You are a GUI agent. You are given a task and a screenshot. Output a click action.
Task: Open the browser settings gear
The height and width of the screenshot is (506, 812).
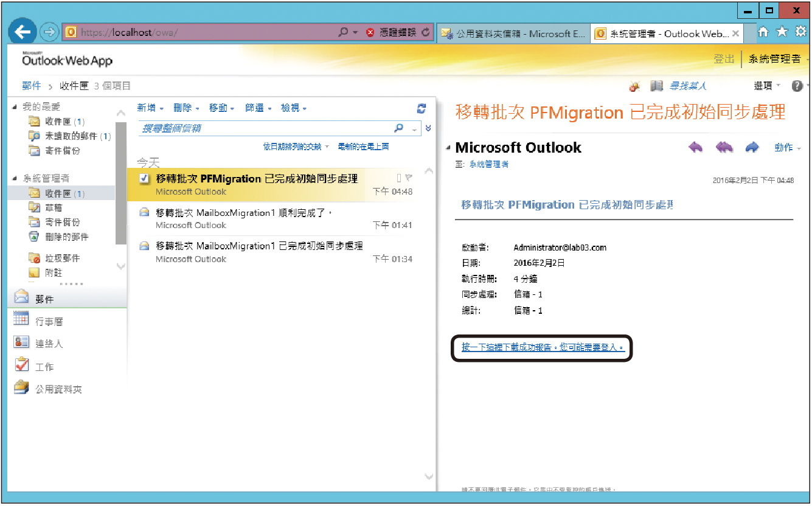click(x=801, y=32)
